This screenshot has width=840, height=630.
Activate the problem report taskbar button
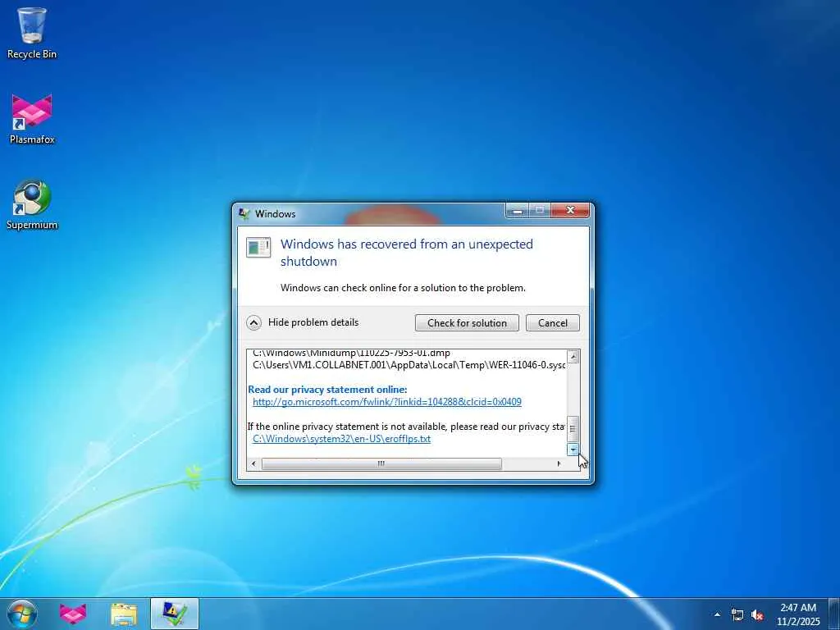(175, 614)
